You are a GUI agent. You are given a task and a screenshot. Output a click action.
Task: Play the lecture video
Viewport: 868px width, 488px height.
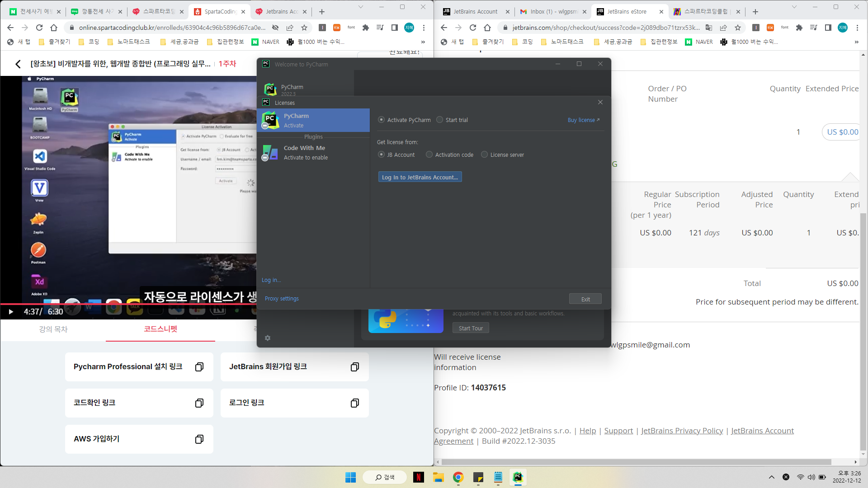(11, 311)
